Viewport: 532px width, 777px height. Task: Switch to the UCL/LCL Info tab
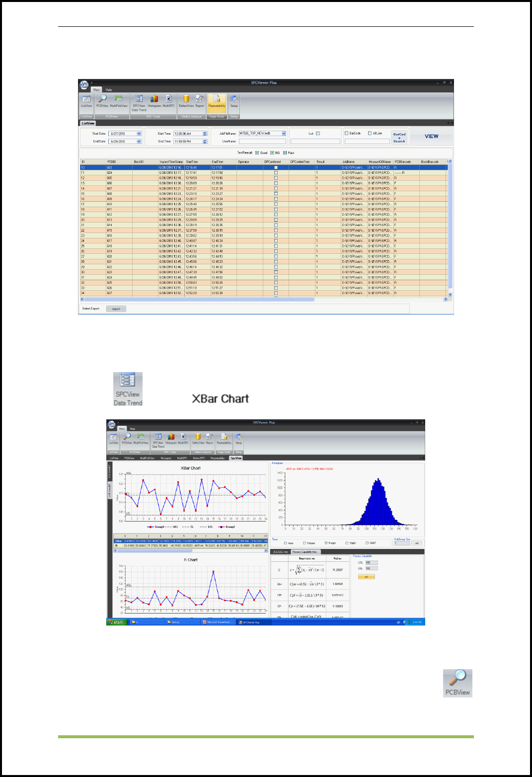[281, 552]
